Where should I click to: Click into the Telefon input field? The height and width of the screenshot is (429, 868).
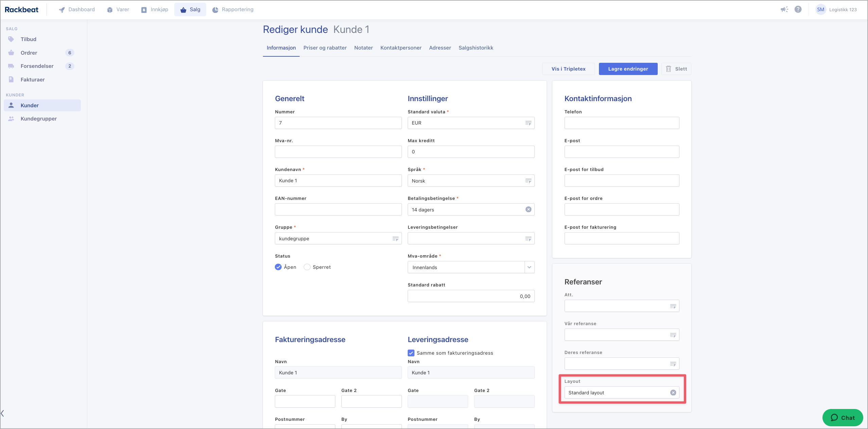(x=622, y=123)
